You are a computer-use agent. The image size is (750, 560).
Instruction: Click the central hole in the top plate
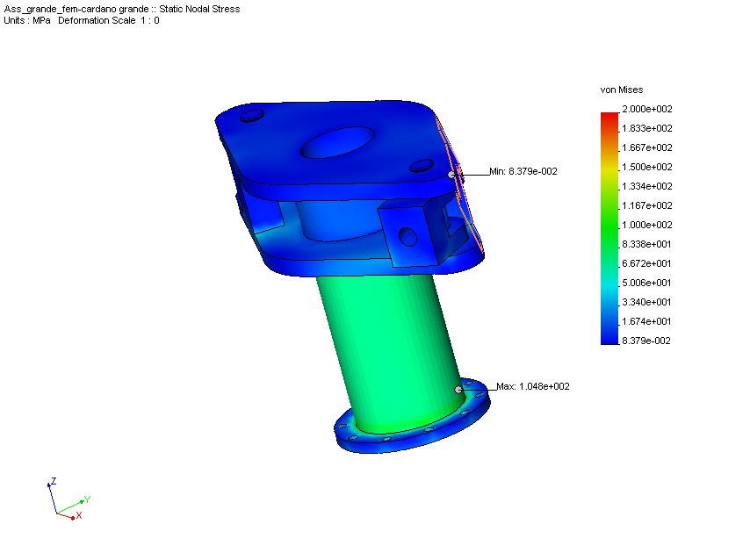(337, 142)
